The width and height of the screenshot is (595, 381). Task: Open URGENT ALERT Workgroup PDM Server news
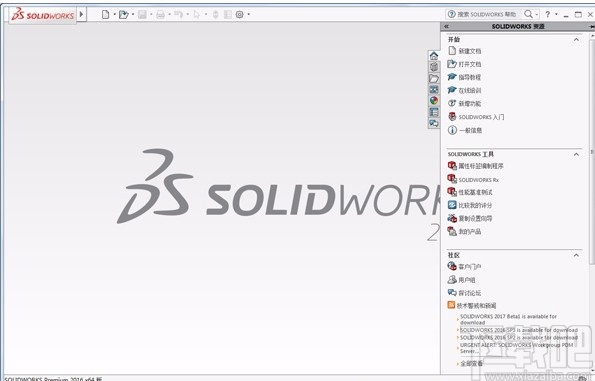coord(516,348)
